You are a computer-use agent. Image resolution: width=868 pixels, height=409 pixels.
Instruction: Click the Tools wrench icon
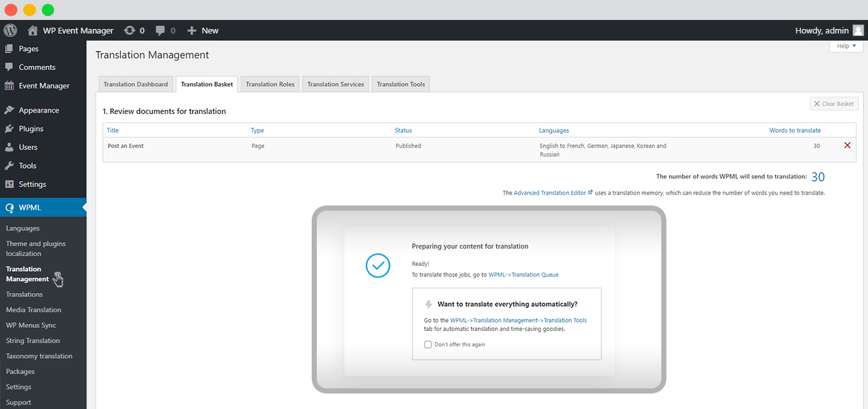[9, 166]
